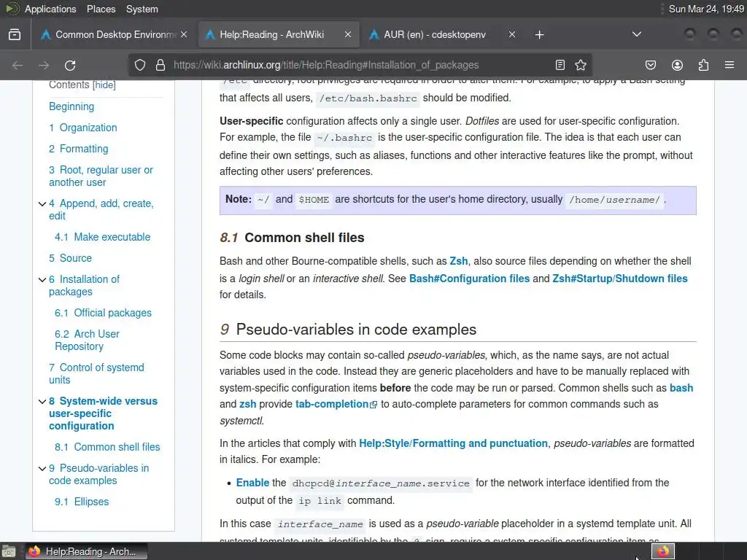This screenshot has width=747, height=560.
Task: Close the Help:Reading tab
Action: pyautogui.click(x=348, y=35)
